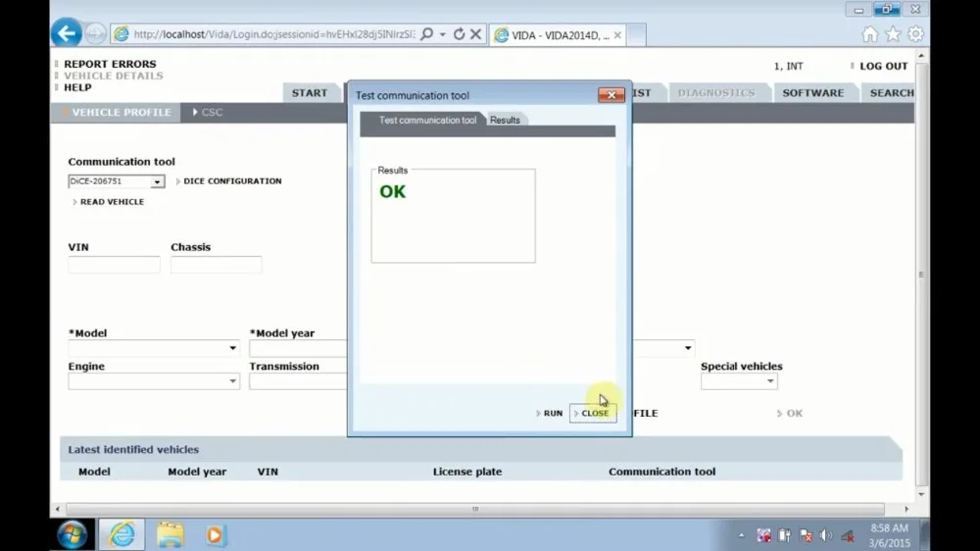Select the CSC sub-tab
This screenshot has width=980, height=551.
[x=208, y=112]
